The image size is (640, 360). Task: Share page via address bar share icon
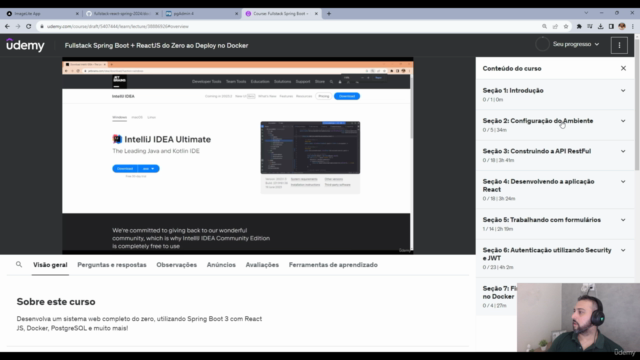coord(555,26)
